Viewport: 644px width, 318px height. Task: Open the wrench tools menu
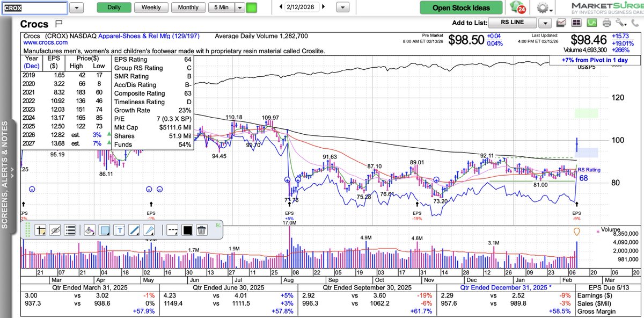(x=622, y=23)
